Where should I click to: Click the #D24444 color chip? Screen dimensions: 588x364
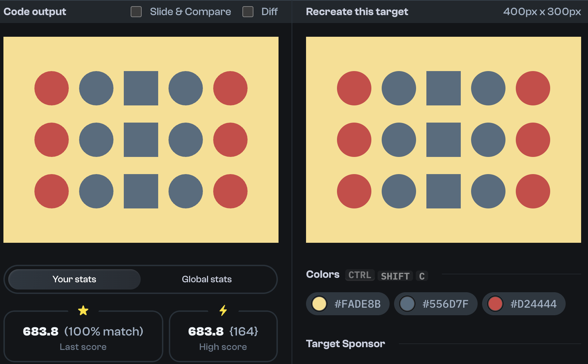[x=523, y=304]
